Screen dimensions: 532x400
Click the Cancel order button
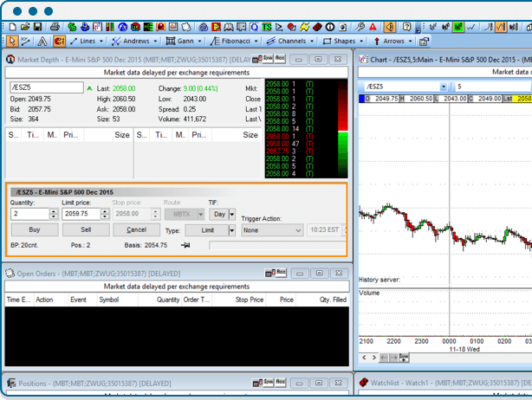coord(136,229)
